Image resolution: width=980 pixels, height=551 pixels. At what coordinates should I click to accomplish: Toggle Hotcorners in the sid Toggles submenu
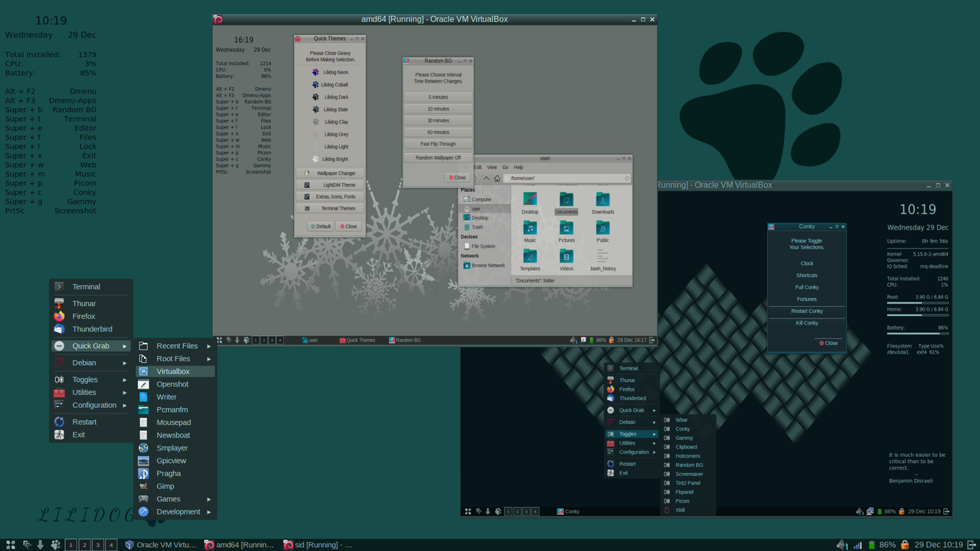pyautogui.click(x=688, y=456)
